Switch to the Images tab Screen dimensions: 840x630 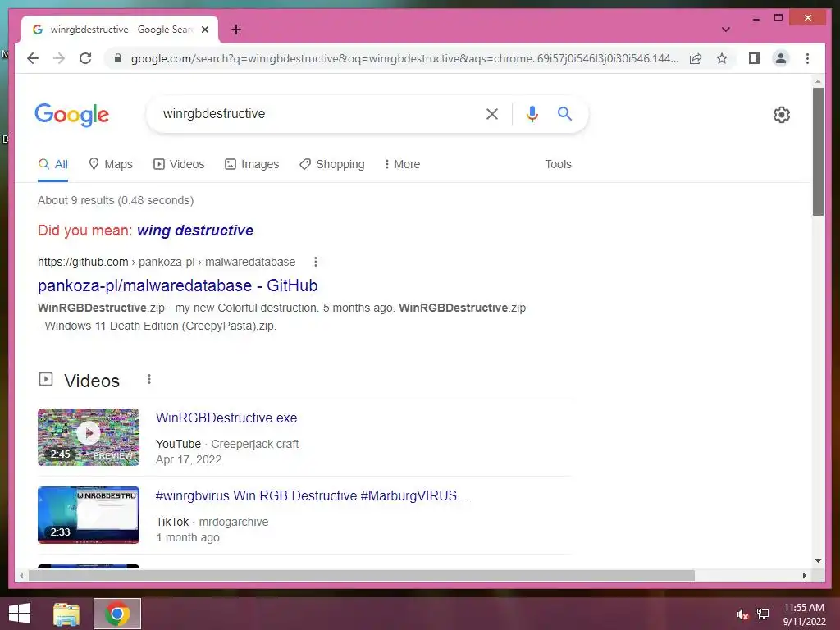[252, 164]
